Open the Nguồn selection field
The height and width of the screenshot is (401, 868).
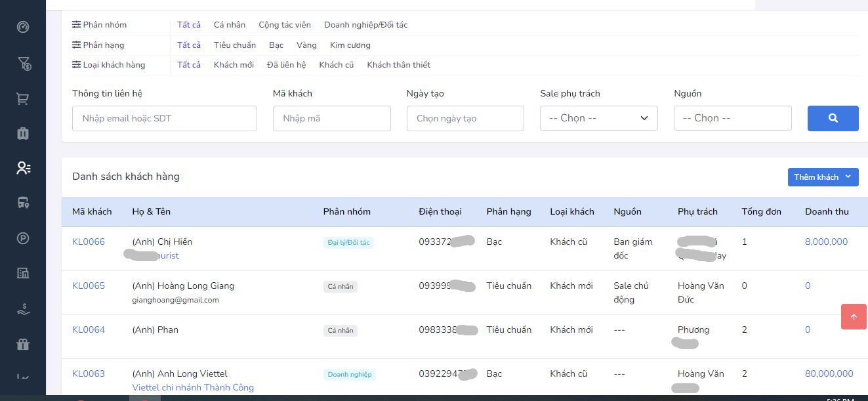pos(732,118)
